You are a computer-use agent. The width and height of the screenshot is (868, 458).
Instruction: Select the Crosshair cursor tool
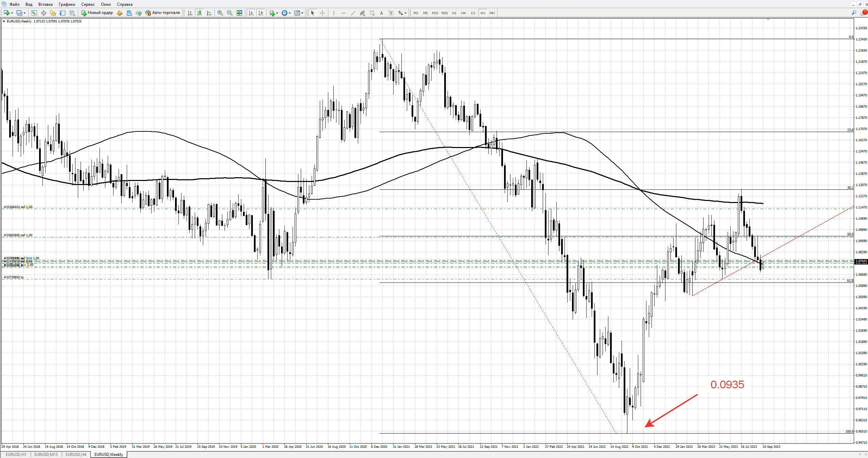(x=322, y=13)
